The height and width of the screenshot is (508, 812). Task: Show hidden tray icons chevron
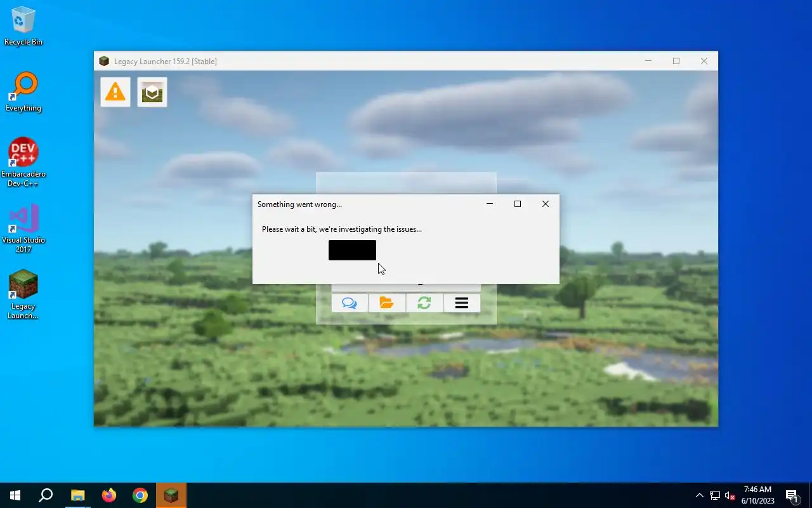700,495
